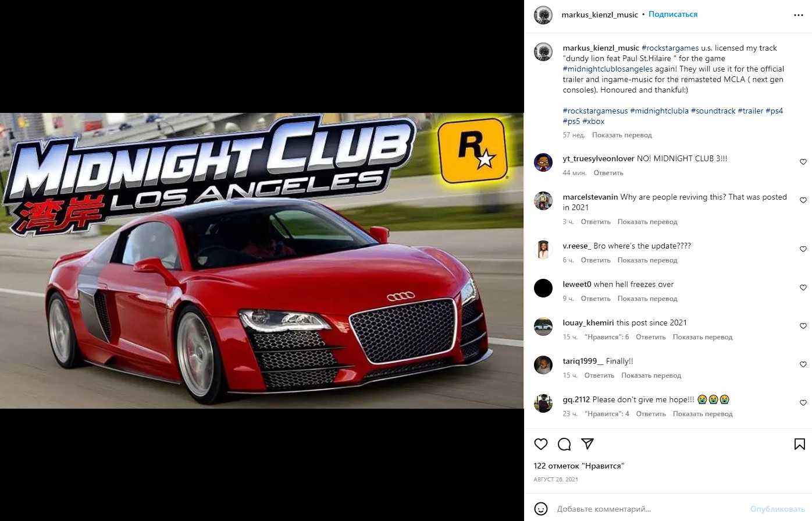The width and height of the screenshot is (812, 521).
Task: Click the Midnight Club post image
Action: [262, 261]
